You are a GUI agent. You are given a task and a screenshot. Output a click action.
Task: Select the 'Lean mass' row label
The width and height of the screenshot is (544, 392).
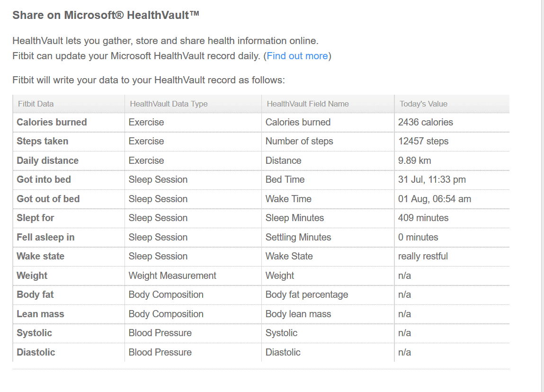40,314
